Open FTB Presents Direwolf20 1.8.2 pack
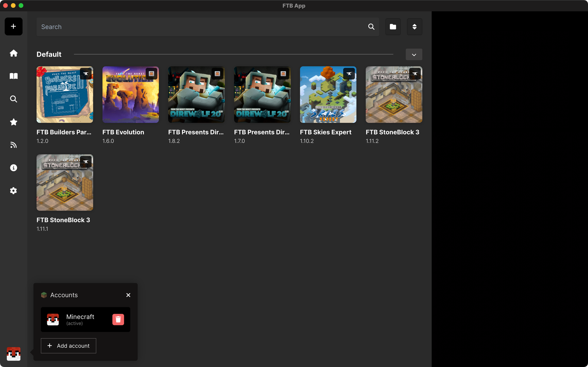The height and width of the screenshot is (367, 588). (196, 95)
